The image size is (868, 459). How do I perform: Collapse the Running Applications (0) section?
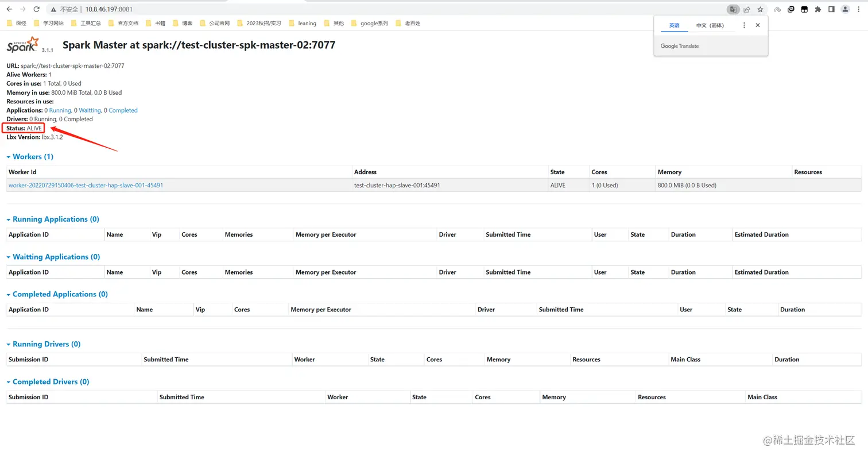tap(53, 219)
